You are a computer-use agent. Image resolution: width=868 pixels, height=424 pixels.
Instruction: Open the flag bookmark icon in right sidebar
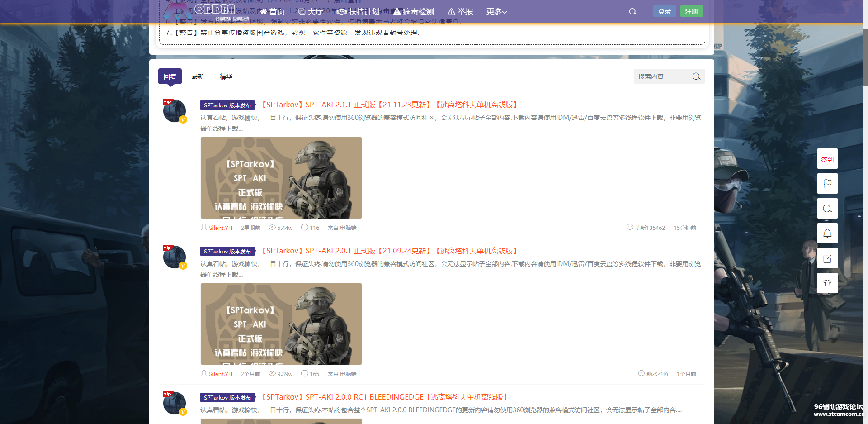point(827,184)
